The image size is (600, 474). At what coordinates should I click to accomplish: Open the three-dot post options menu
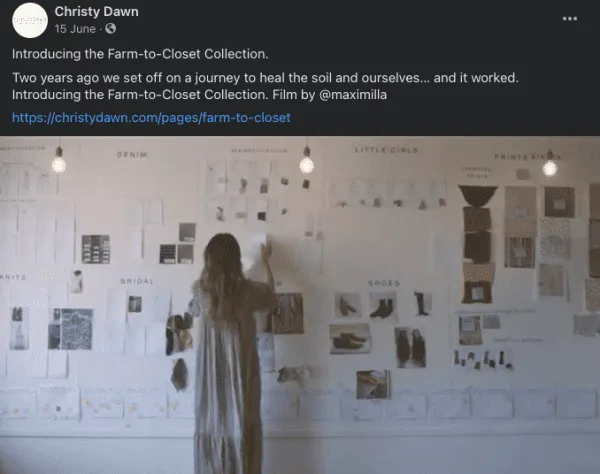point(569,18)
